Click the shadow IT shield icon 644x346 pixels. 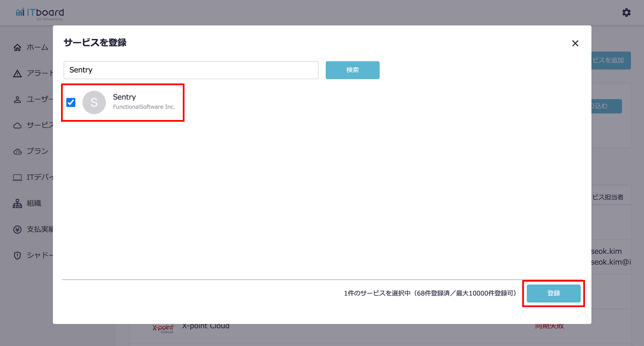click(17, 255)
